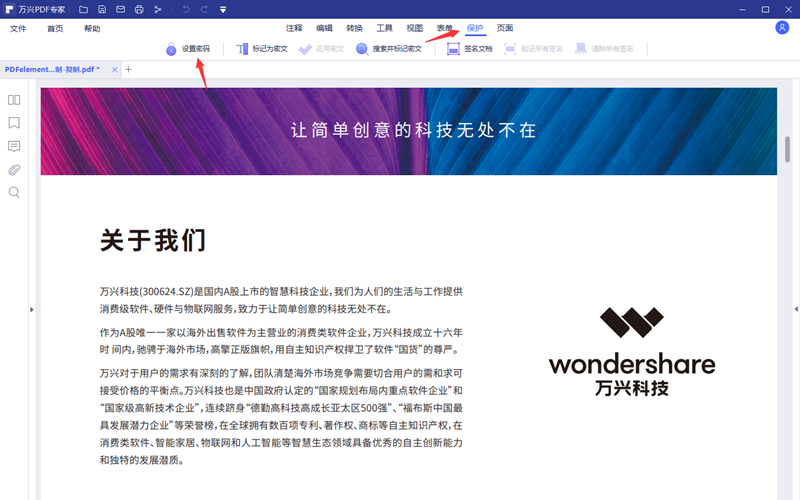
Task: Expand the left panel collapse arrow
Action: 31,310
